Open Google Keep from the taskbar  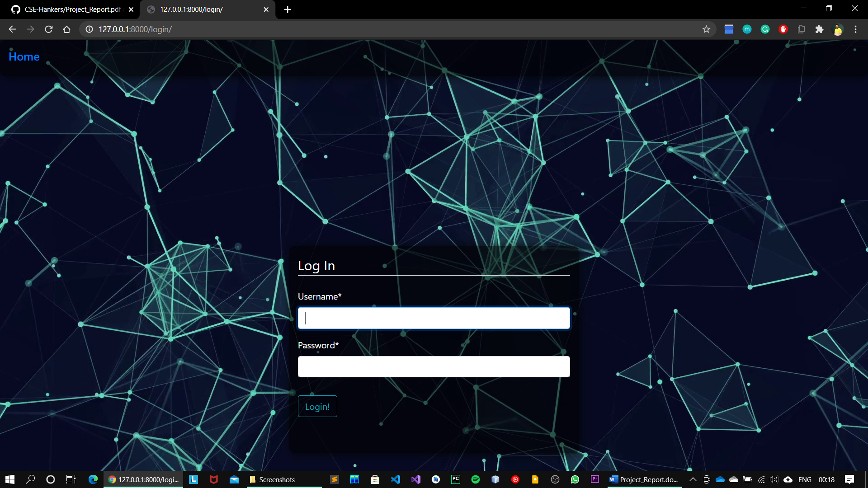click(535, 479)
